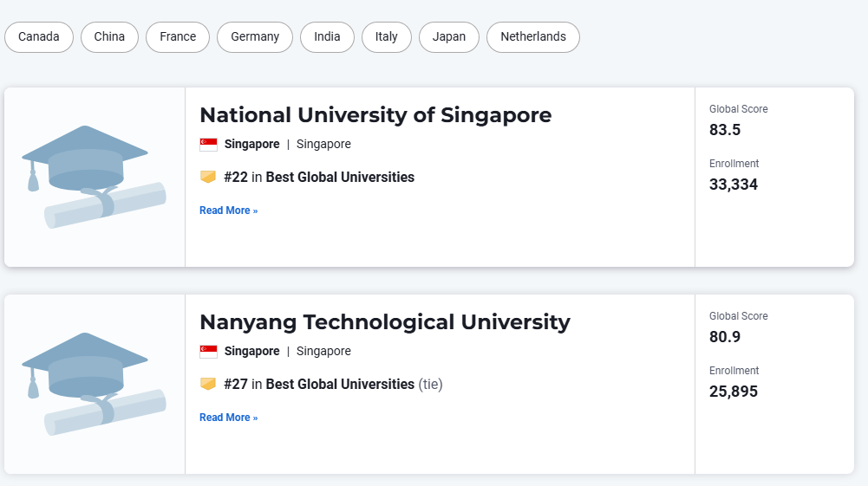Click the Global Score value 83.5
This screenshot has width=868, height=486.
tap(725, 130)
